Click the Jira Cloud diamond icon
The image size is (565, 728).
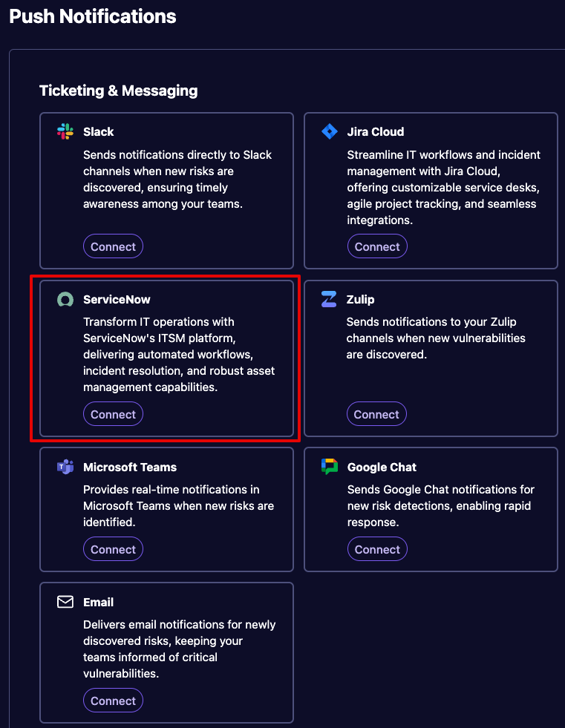(x=330, y=131)
